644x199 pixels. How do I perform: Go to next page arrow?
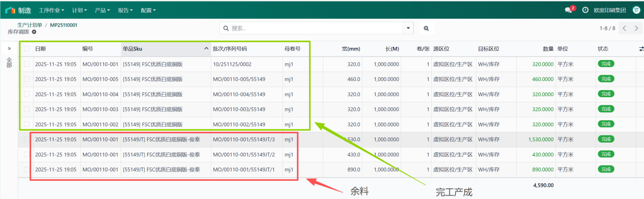(636, 28)
